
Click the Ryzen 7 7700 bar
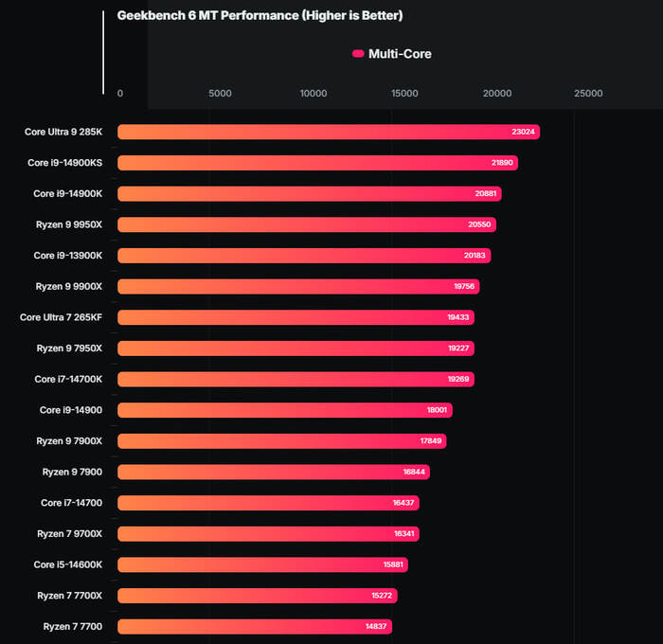coord(254,626)
